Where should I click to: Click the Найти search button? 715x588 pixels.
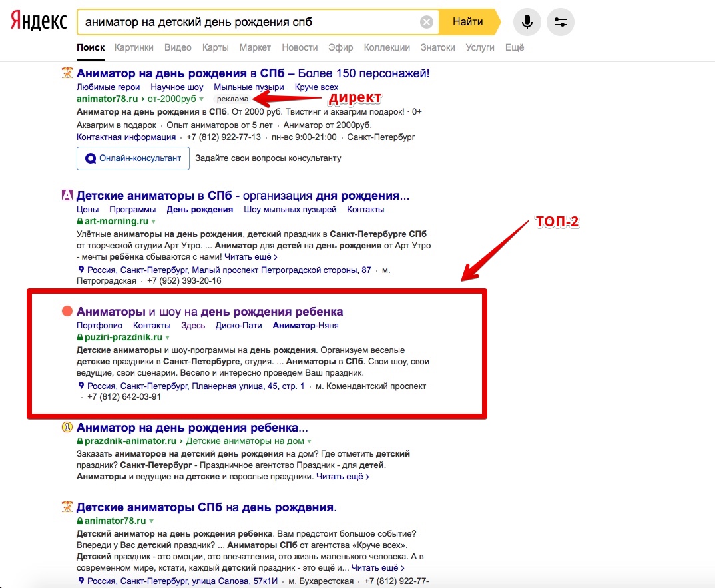(x=468, y=22)
